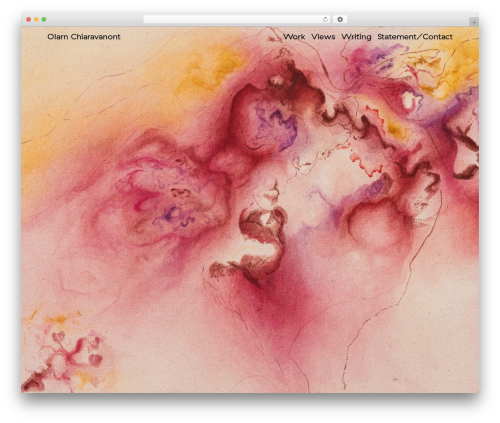
Task: Open the Statement/Contact page
Action: coord(415,37)
